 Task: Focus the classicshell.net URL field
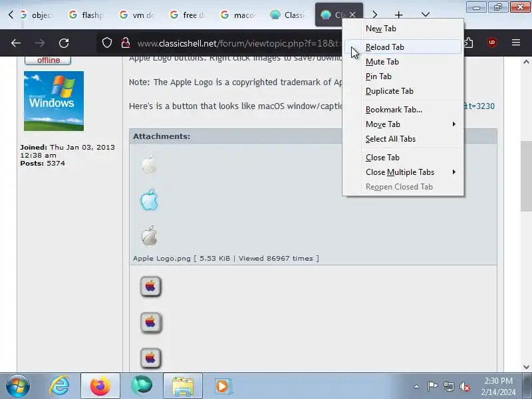pos(237,43)
